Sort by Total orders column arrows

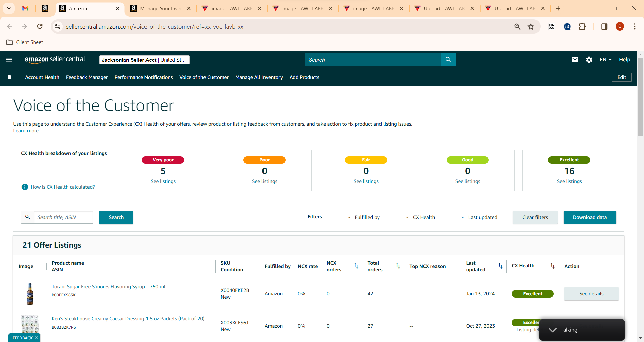pos(398,266)
